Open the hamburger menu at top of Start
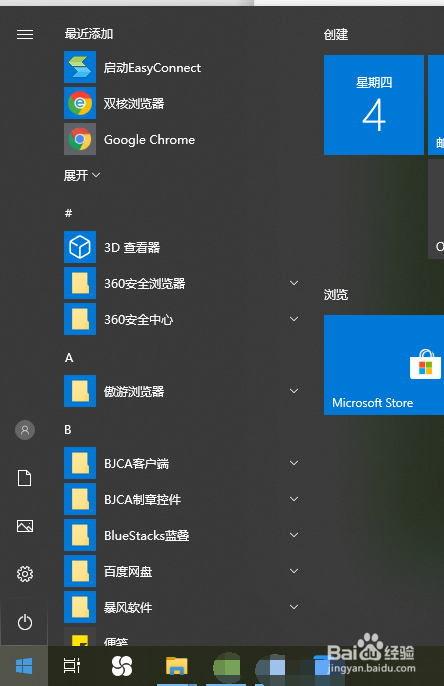 [25, 34]
